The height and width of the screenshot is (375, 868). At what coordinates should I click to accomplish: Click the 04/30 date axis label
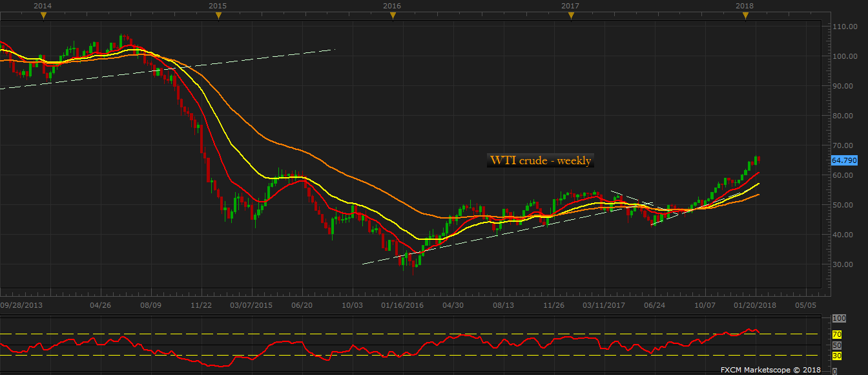click(453, 305)
